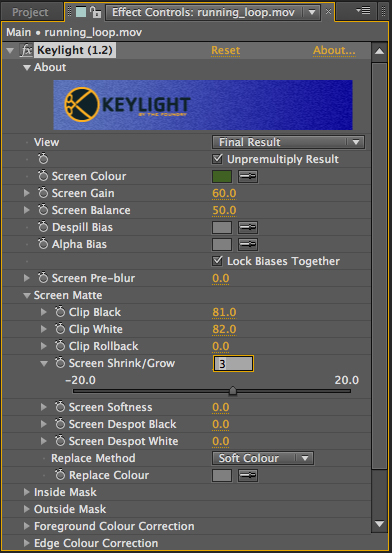Click the panel lock icon

tap(95, 12)
